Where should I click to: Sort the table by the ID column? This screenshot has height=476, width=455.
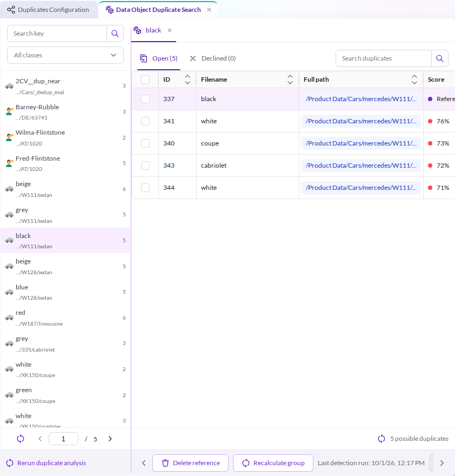[188, 80]
